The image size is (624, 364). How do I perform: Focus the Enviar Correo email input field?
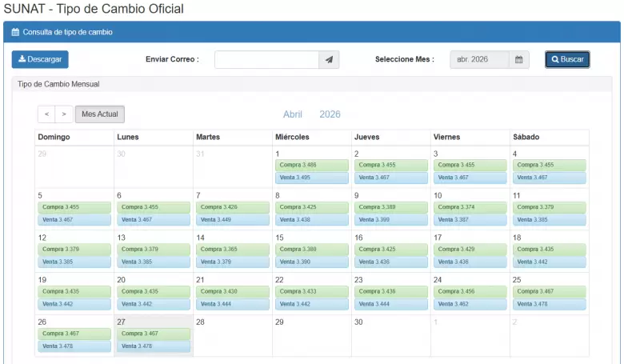click(266, 60)
